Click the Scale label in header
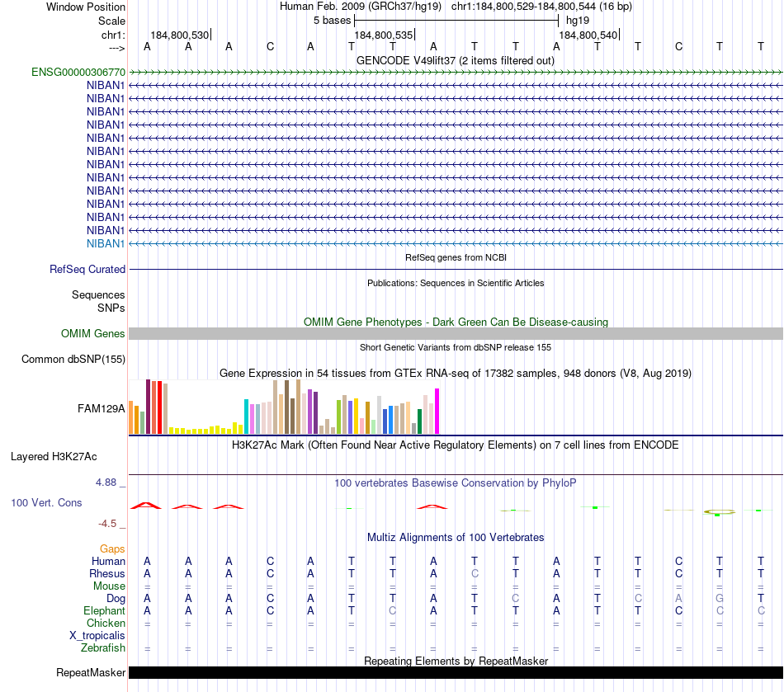Image resolution: width=784 pixels, height=692 pixels. point(111,21)
